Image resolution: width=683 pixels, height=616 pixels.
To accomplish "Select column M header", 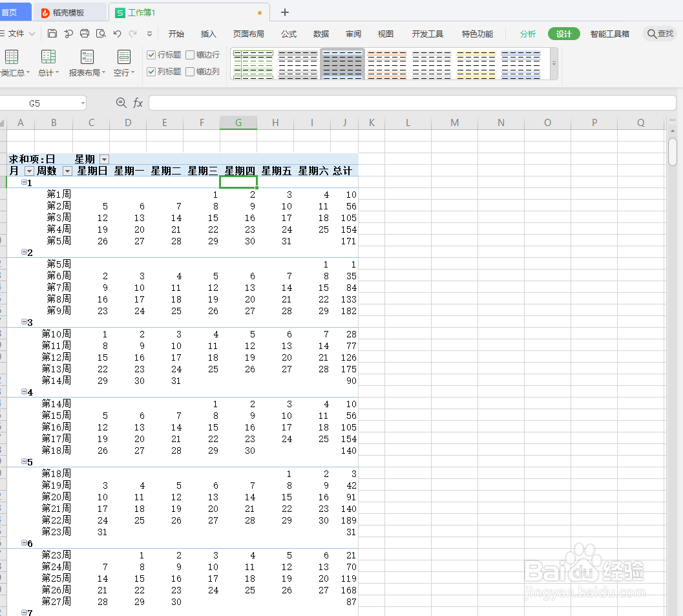I will [454, 123].
